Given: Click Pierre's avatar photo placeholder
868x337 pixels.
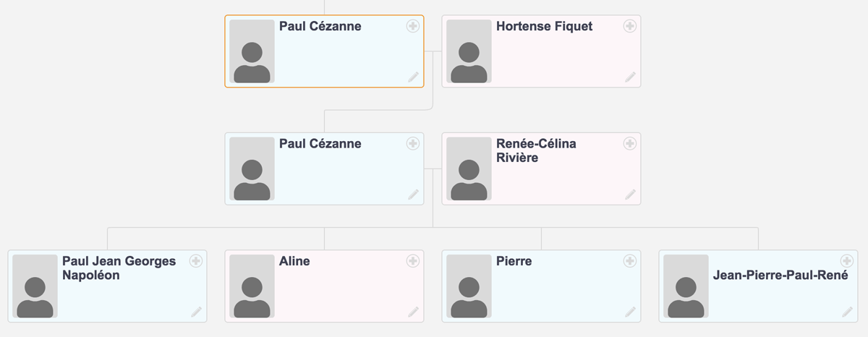Looking at the screenshot, I should click(469, 286).
